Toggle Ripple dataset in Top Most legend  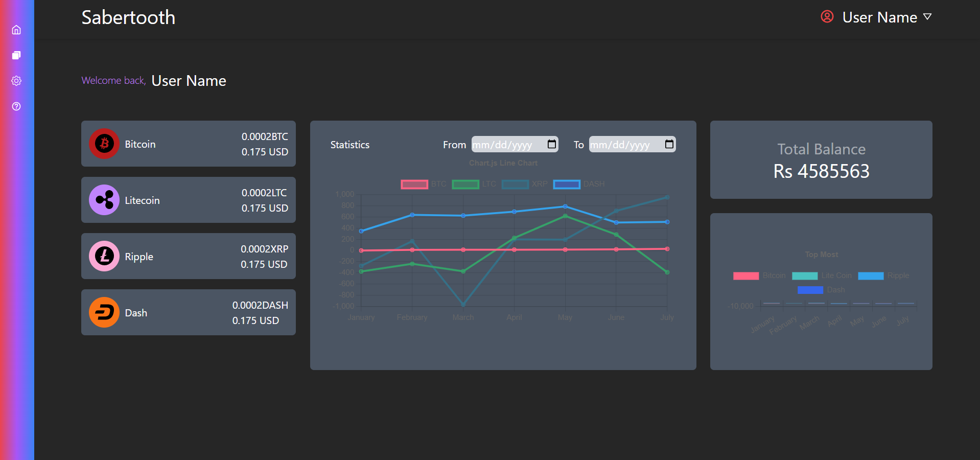883,275
